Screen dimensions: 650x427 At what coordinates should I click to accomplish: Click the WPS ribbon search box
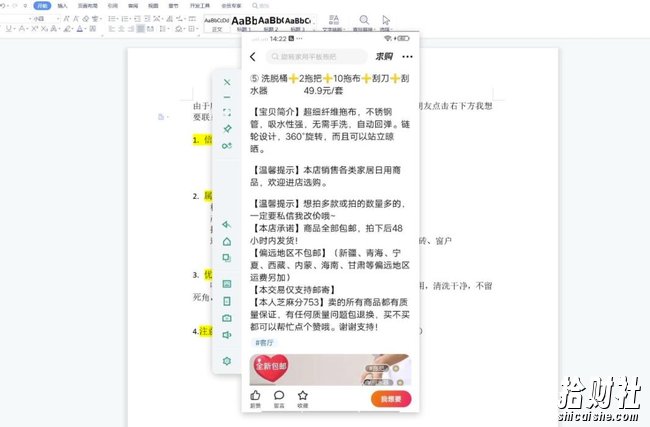coord(261,6)
